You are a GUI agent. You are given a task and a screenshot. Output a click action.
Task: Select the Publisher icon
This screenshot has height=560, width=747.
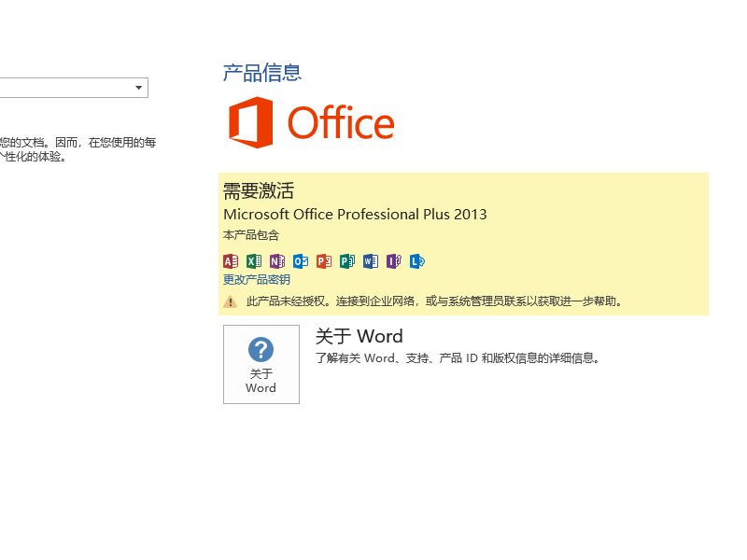point(345,261)
